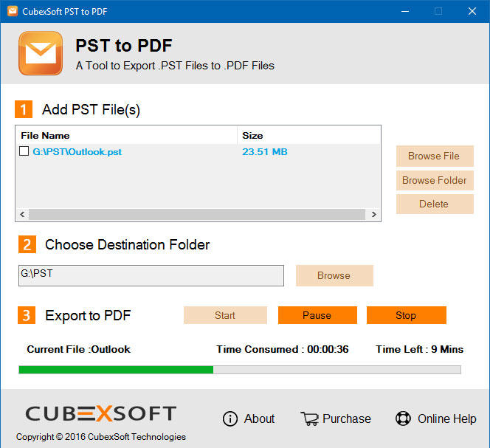Viewport: 490px width, 448px height.
Task: Click the orange step 1 badge
Action: pos(24,109)
